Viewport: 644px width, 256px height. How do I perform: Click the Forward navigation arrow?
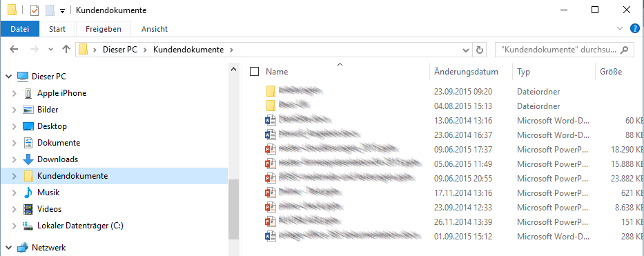tap(35, 50)
